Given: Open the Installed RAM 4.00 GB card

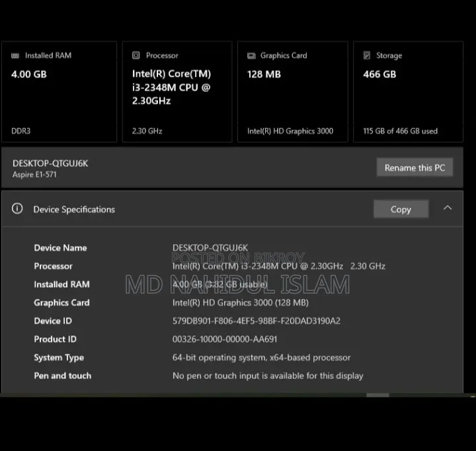Looking at the screenshot, I should coord(59,92).
